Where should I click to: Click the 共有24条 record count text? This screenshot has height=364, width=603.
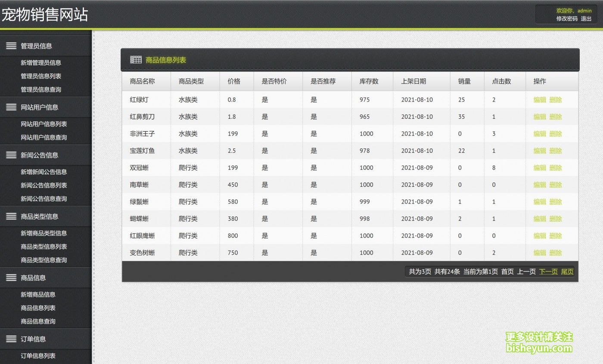point(447,271)
